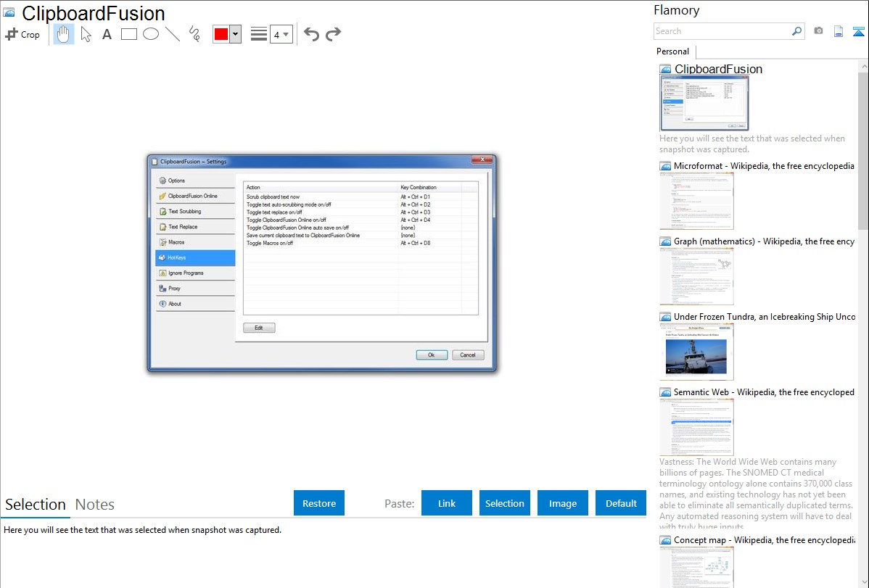Select HotKeys settings item
The image size is (869, 588).
click(x=196, y=257)
